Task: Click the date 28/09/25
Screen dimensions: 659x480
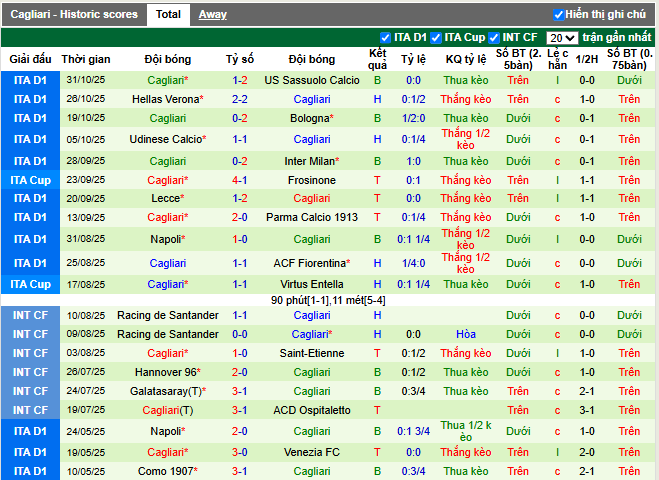Action: pos(86,161)
